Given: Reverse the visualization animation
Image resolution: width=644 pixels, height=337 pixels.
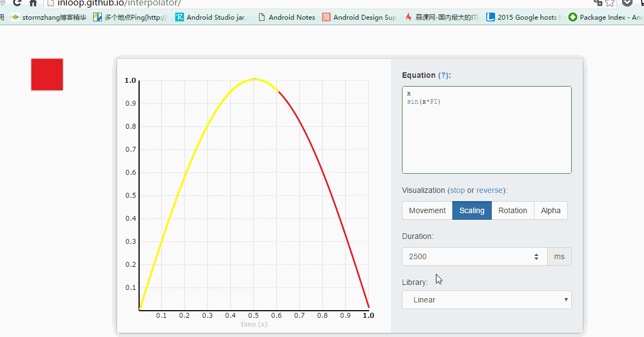Looking at the screenshot, I should pos(490,190).
